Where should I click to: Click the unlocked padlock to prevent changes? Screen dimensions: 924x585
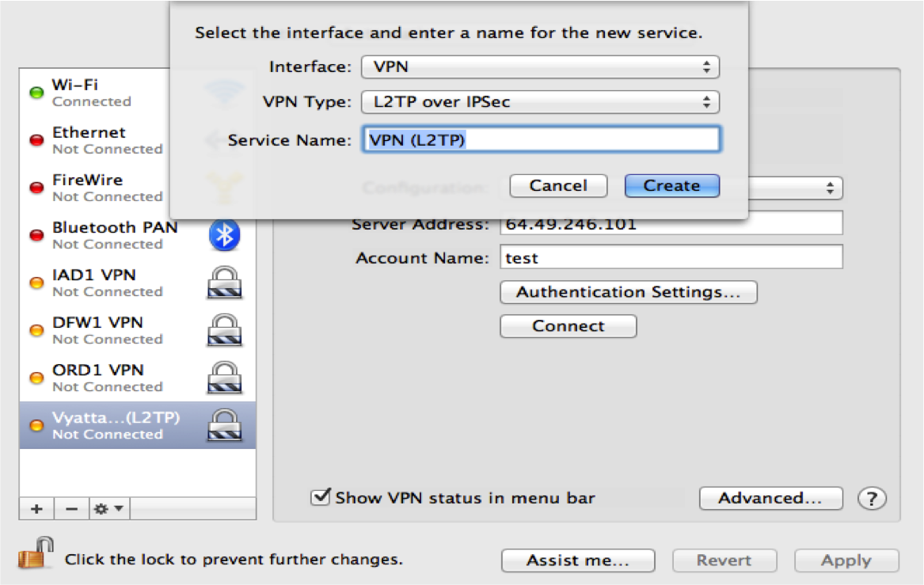(36, 553)
